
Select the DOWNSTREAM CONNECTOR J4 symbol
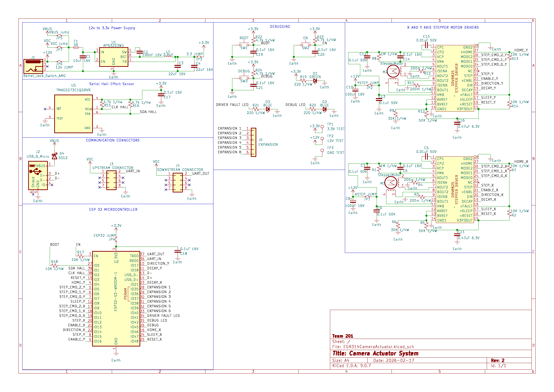(x=178, y=183)
